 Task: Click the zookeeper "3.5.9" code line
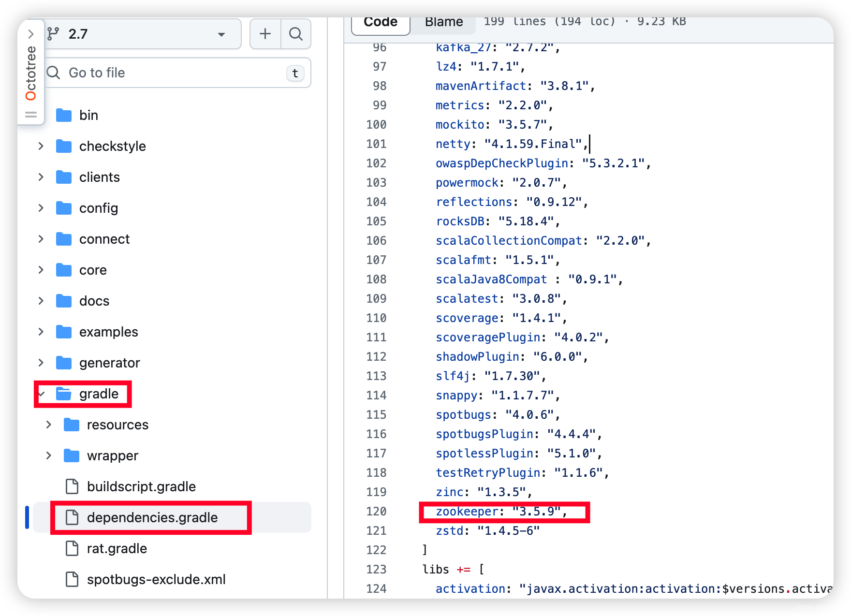[501, 512]
